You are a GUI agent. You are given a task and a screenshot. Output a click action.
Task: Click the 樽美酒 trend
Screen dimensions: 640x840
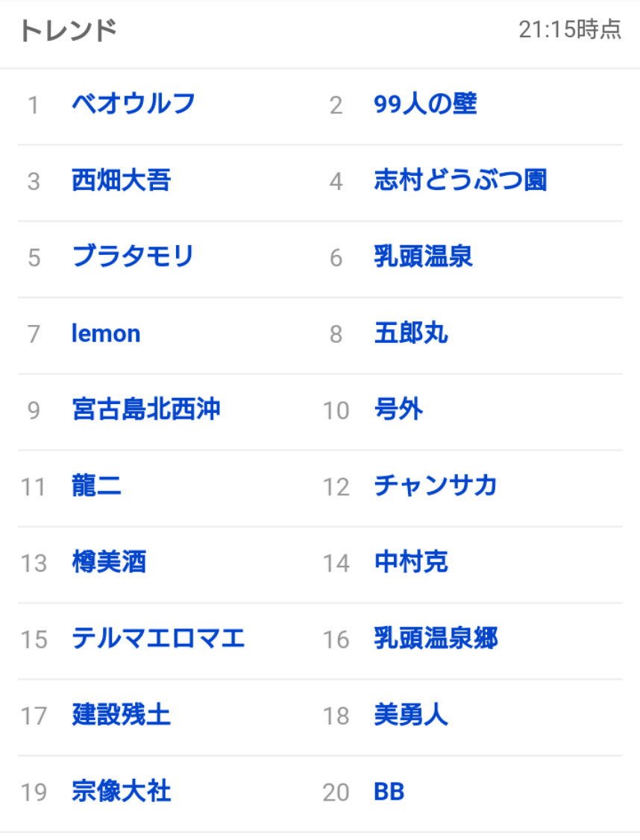click(x=109, y=563)
